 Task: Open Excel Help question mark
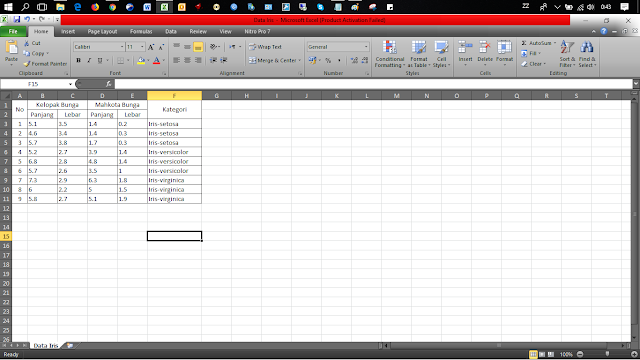pyautogui.click(x=604, y=31)
